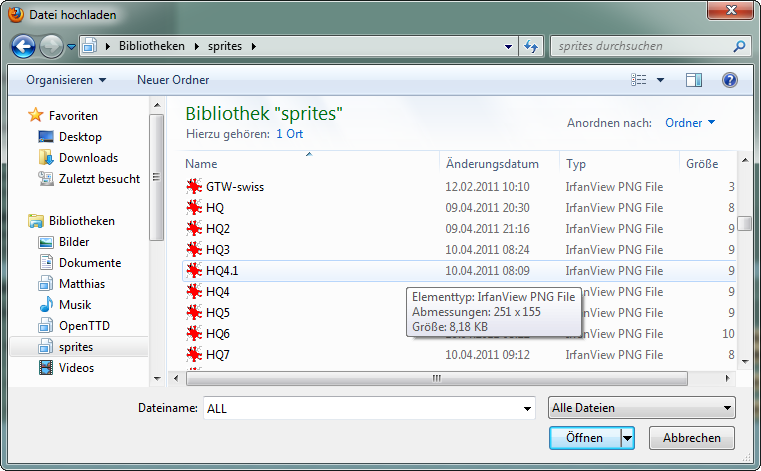Expand the Alle Dateien file type dropdown

[642, 408]
